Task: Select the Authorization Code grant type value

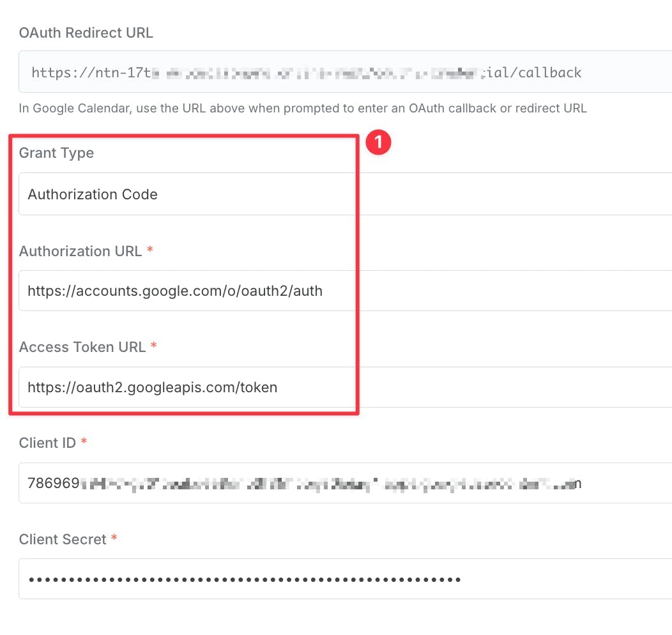Action: pos(93,195)
